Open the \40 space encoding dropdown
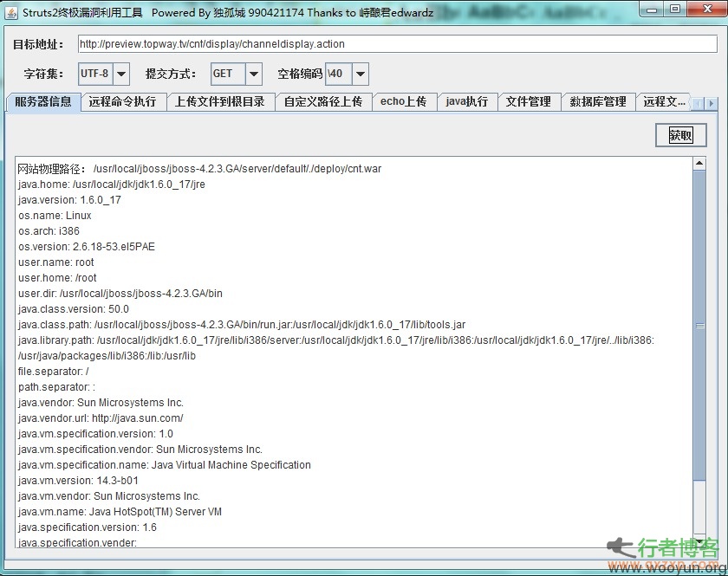The image size is (728, 576). click(x=361, y=74)
